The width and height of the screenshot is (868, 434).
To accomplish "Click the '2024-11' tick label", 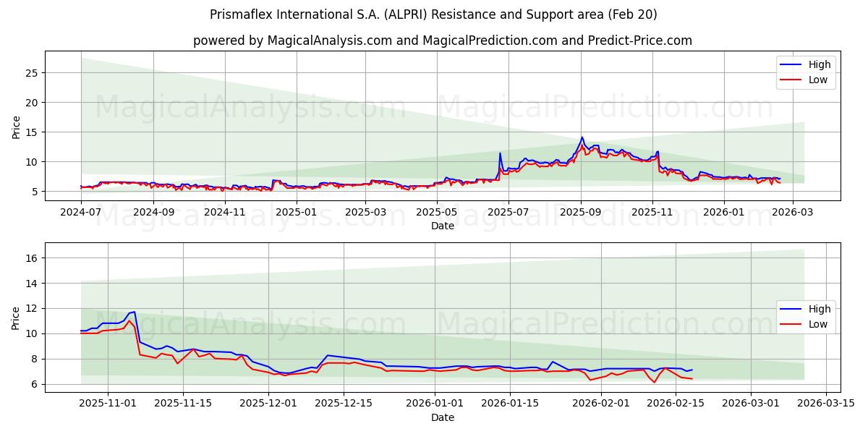I will pos(226,212).
